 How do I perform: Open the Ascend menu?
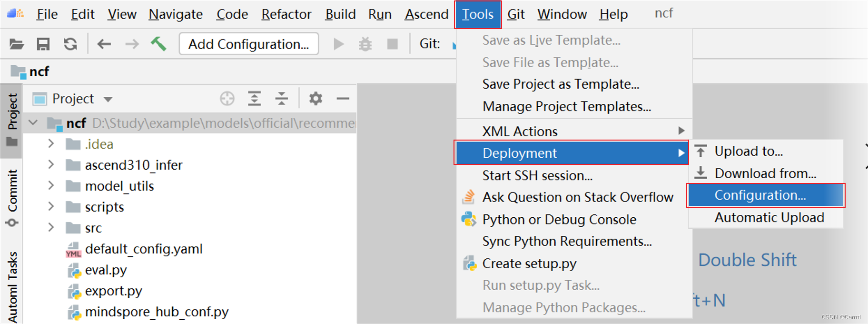tap(426, 14)
